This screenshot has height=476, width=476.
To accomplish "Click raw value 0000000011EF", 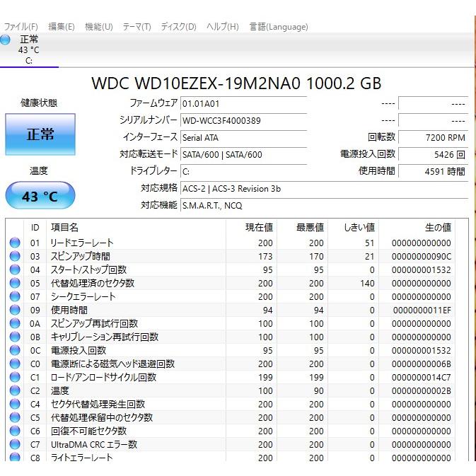I will (422, 310).
